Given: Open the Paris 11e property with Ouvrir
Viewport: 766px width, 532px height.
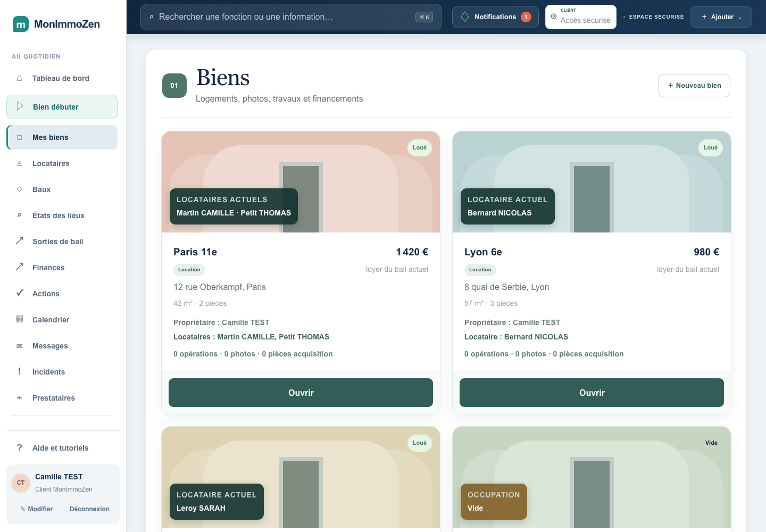Looking at the screenshot, I should (301, 393).
